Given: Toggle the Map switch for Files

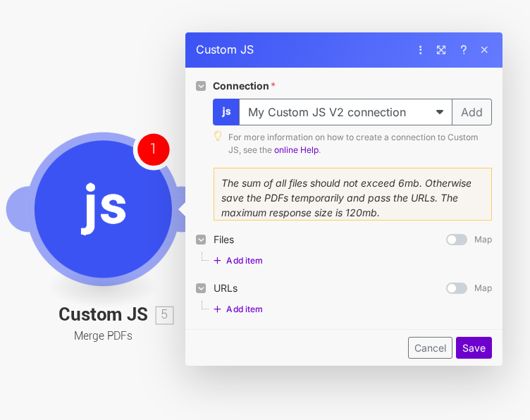Looking at the screenshot, I should [457, 240].
